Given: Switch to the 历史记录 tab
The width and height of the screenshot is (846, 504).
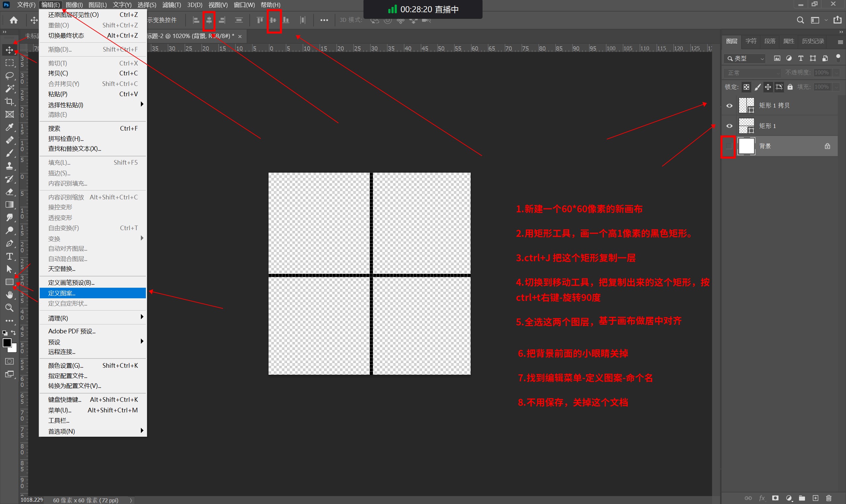Looking at the screenshot, I should [813, 41].
